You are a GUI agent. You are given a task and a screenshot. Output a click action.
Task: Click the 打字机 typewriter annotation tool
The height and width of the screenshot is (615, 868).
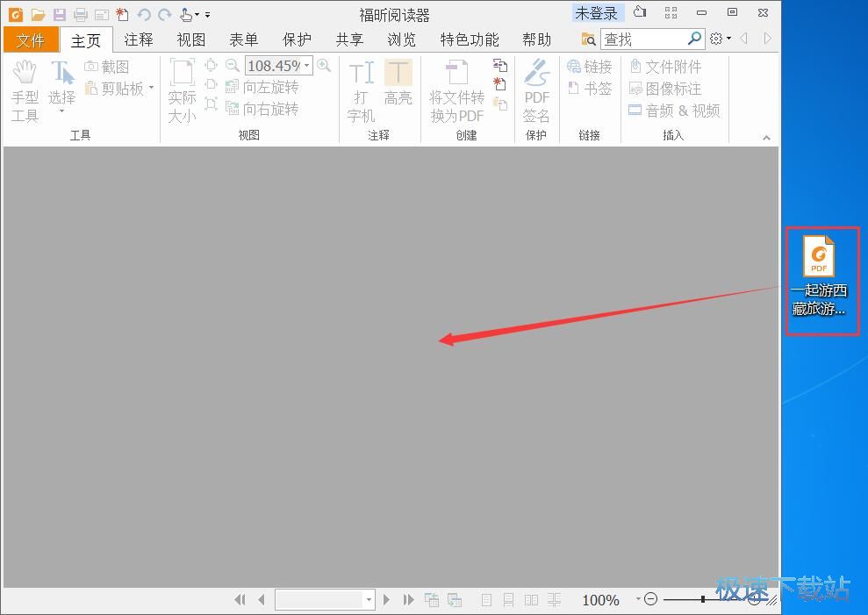coord(360,89)
